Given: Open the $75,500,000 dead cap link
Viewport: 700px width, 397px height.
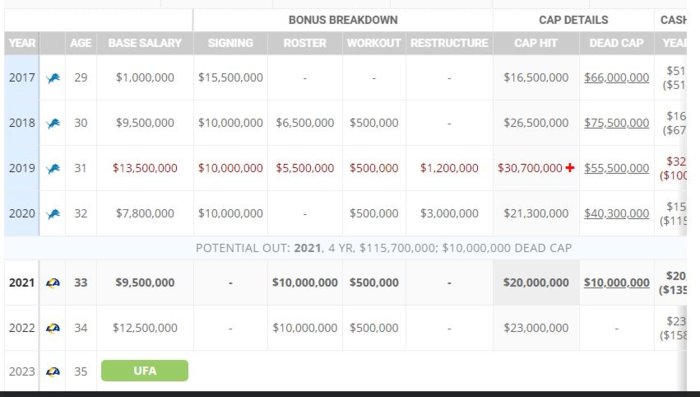Looking at the screenshot, I should point(617,123).
